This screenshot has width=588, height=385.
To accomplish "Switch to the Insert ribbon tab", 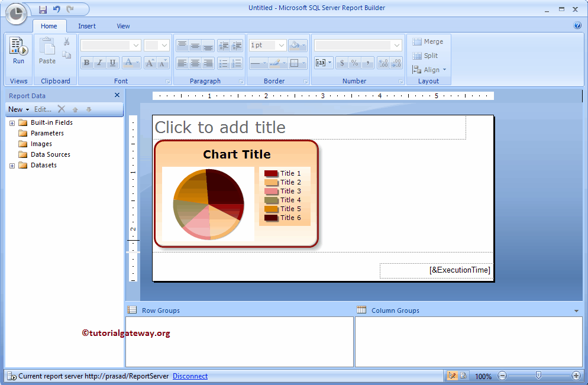I will point(87,26).
